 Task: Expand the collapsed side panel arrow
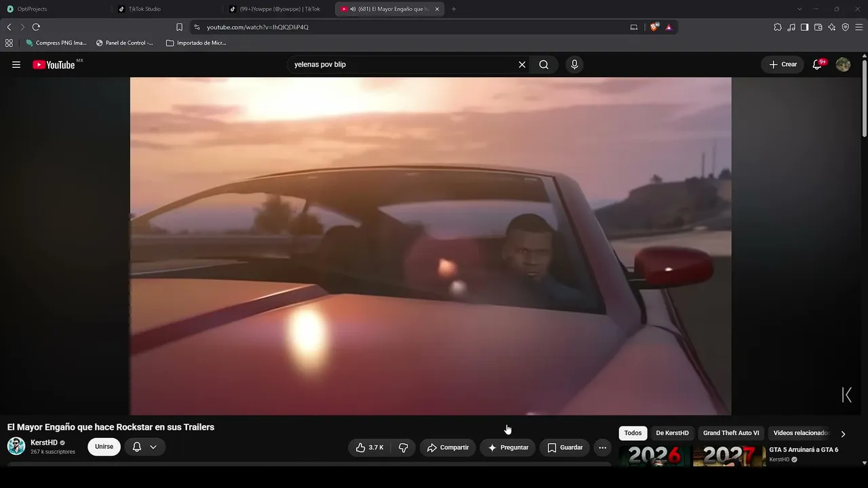[x=847, y=395]
